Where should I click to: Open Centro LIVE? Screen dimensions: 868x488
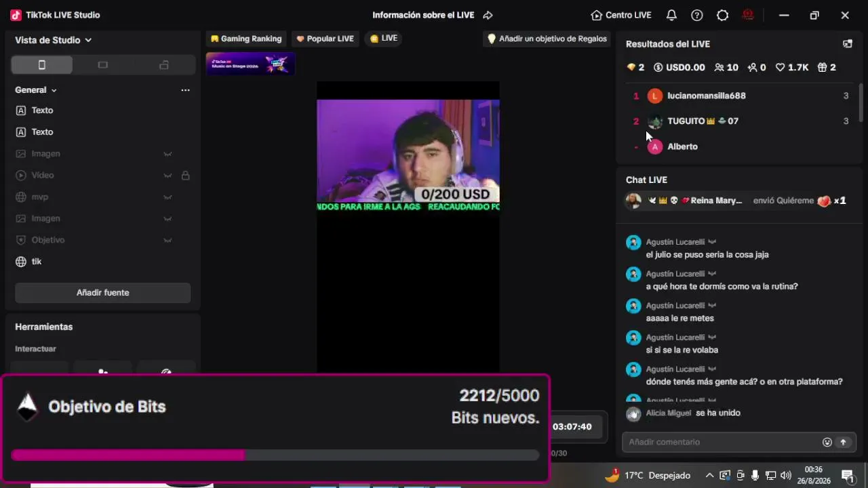pos(621,15)
